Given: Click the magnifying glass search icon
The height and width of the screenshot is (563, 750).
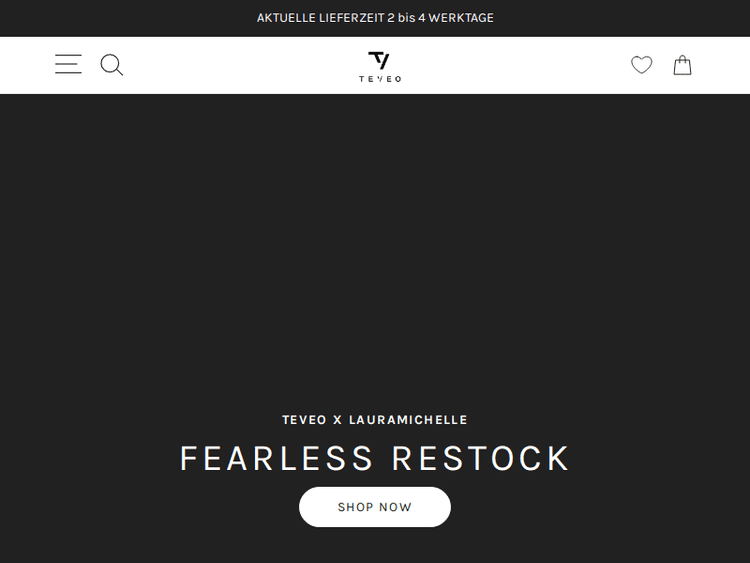Looking at the screenshot, I should 112,65.
